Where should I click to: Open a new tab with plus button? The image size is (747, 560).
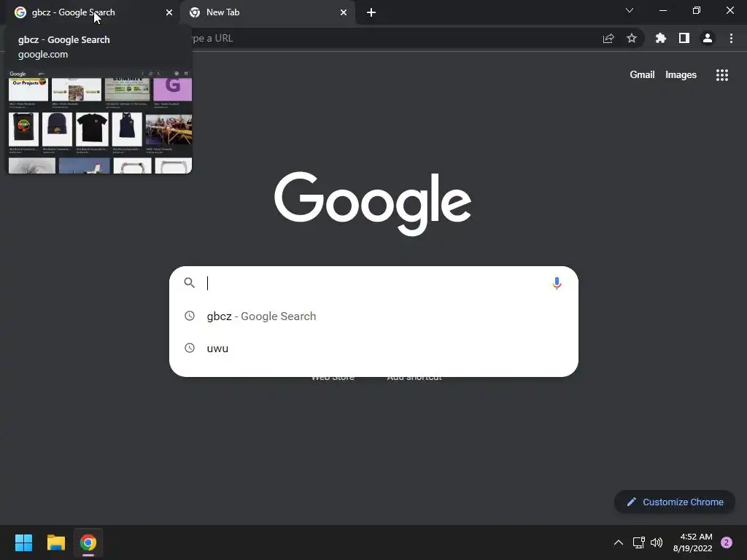(x=371, y=12)
